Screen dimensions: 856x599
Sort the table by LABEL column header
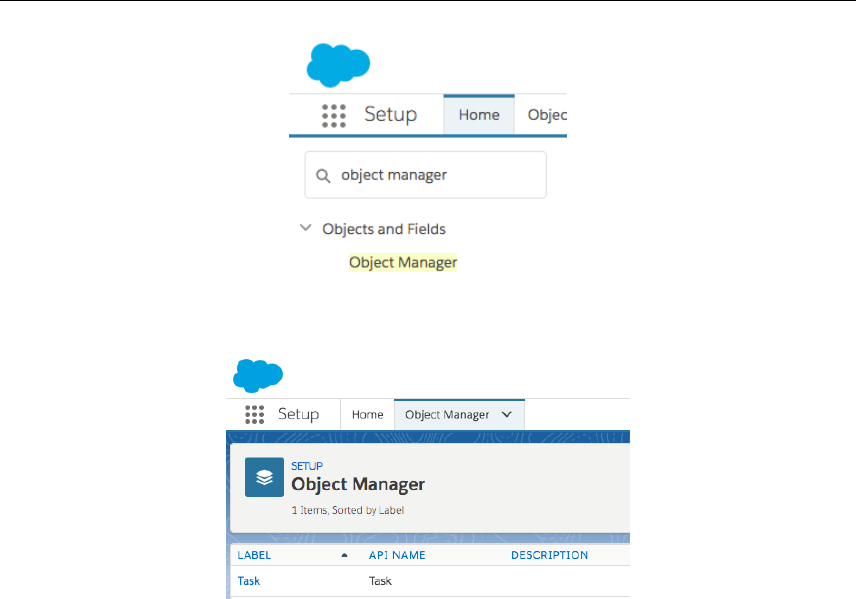tap(254, 555)
